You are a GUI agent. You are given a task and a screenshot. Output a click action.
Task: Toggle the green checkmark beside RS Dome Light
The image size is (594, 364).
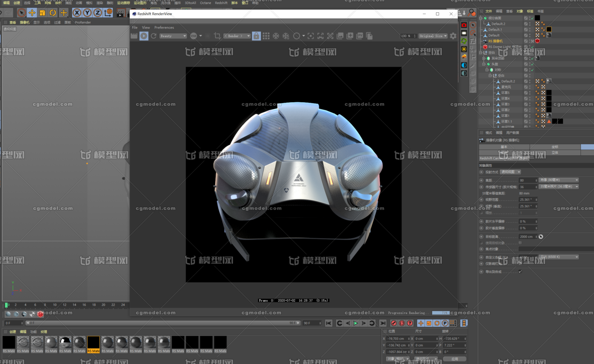click(x=532, y=47)
